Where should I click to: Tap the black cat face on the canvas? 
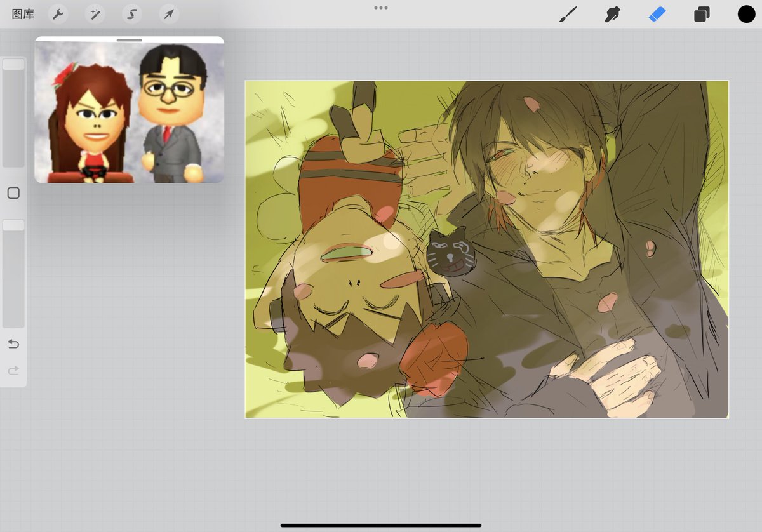tap(450, 253)
